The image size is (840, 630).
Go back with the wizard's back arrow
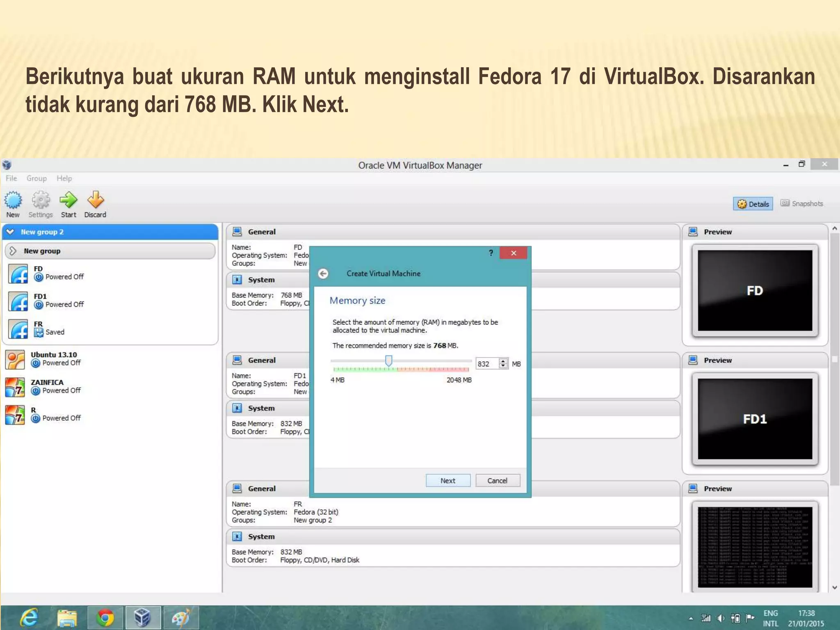pos(323,274)
